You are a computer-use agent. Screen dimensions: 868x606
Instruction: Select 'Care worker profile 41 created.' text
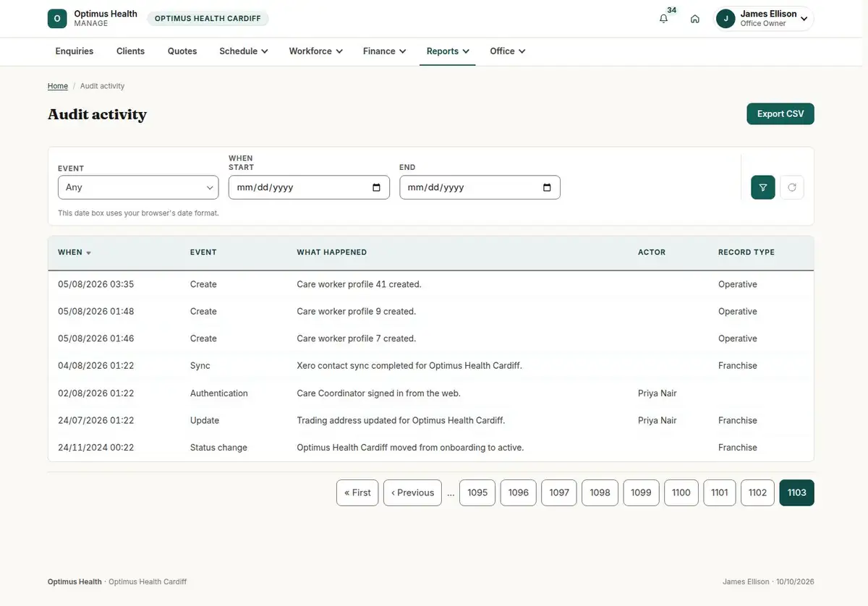pyautogui.click(x=359, y=284)
